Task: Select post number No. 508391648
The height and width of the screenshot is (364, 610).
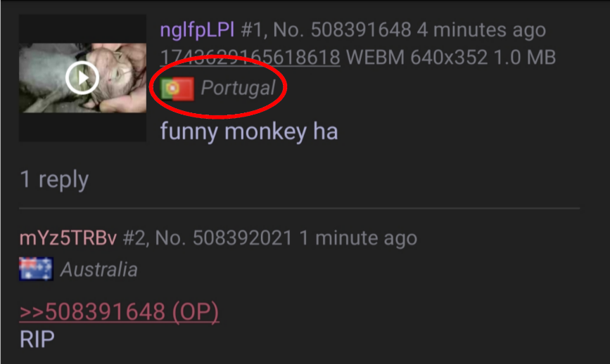Action: coord(342,30)
